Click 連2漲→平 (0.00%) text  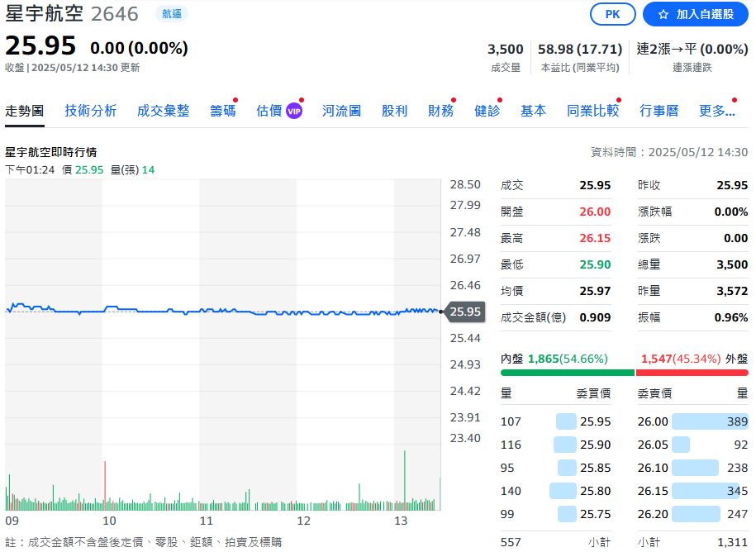click(692, 50)
